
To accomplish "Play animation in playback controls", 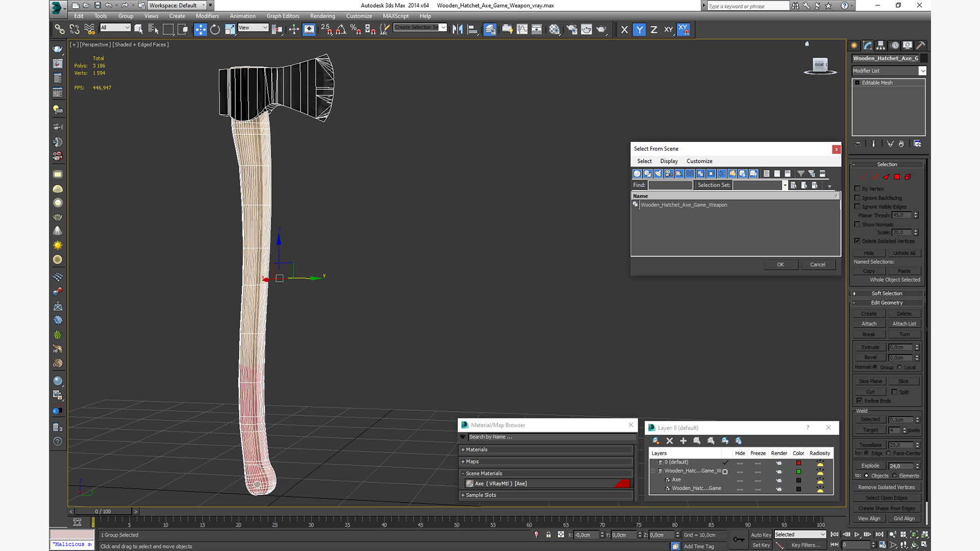I will (856, 535).
